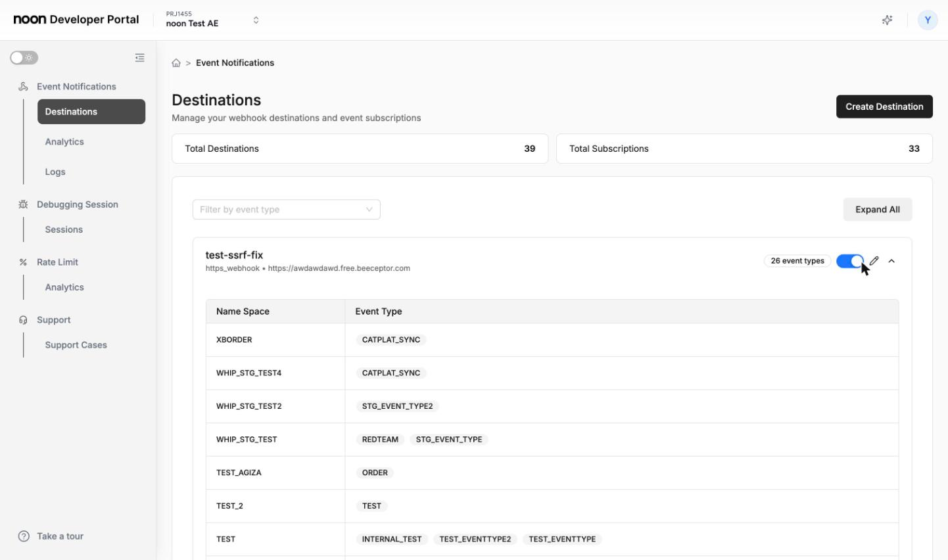Click the Debugging Session sidebar heading

(x=78, y=204)
